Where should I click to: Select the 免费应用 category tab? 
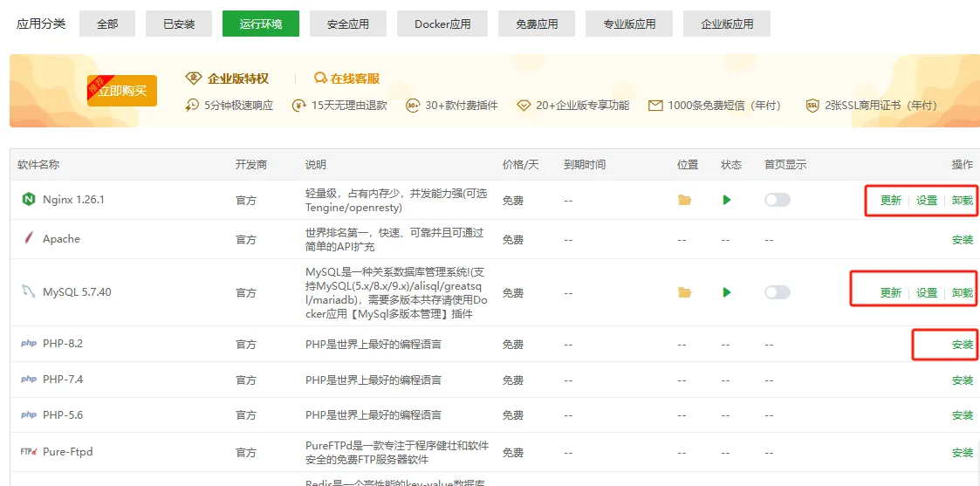(x=537, y=24)
